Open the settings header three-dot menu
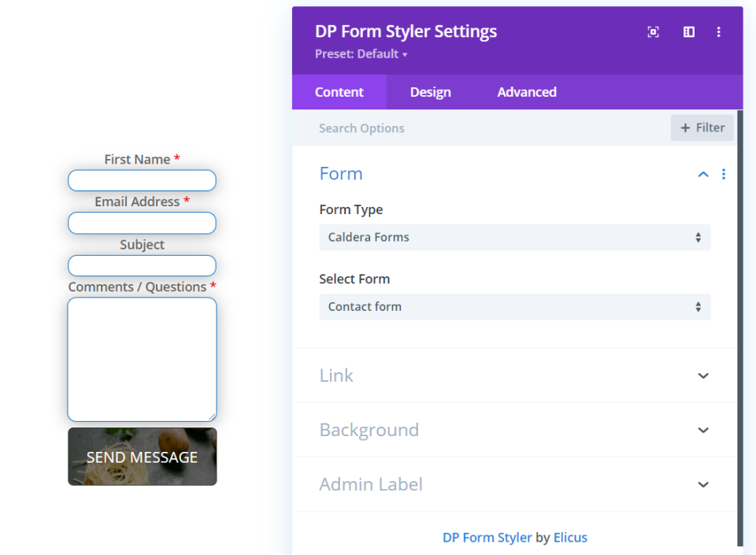The width and height of the screenshot is (756, 555). 718,31
